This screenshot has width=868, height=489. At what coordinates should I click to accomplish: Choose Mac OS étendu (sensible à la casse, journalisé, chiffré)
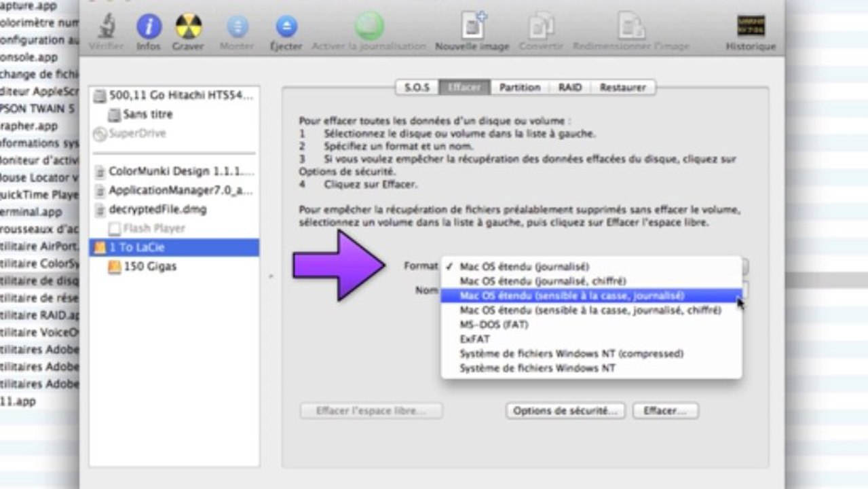coord(591,310)
